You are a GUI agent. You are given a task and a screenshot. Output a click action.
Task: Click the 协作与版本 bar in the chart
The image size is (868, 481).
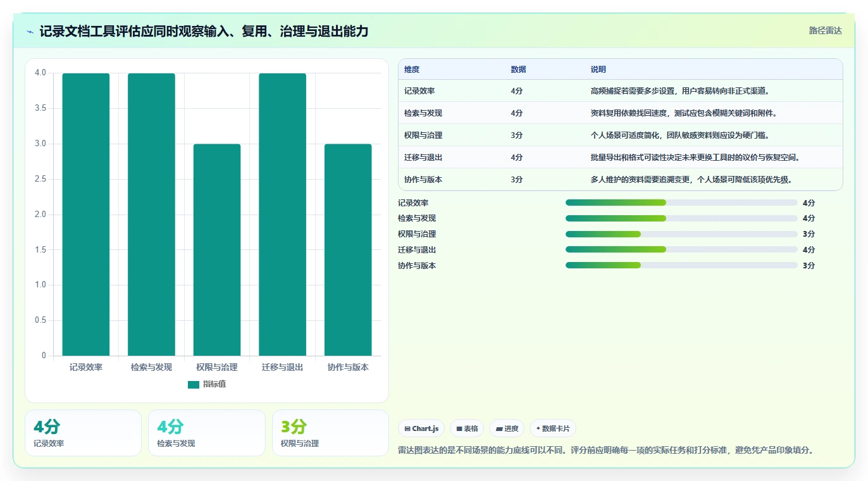tap(348, 250)
